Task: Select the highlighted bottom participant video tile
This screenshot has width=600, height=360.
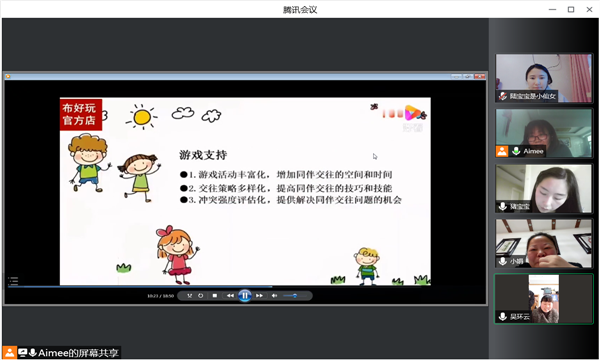Action: pos(543,299)
